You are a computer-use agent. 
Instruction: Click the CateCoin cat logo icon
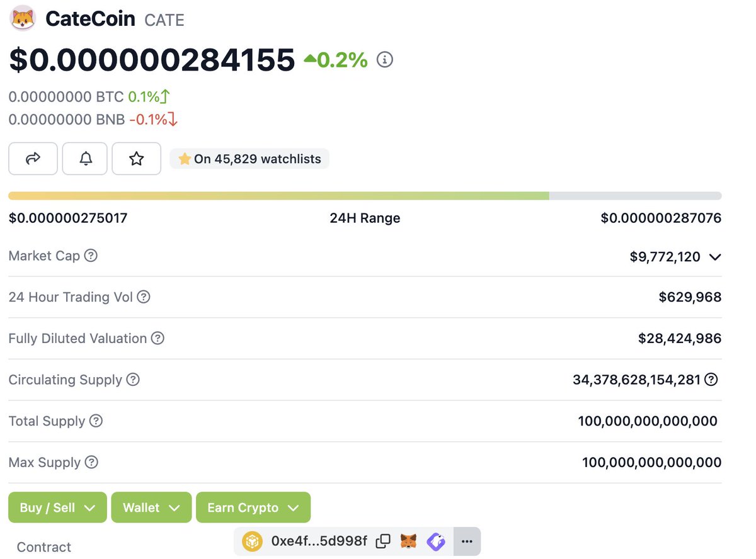[23, 19]
